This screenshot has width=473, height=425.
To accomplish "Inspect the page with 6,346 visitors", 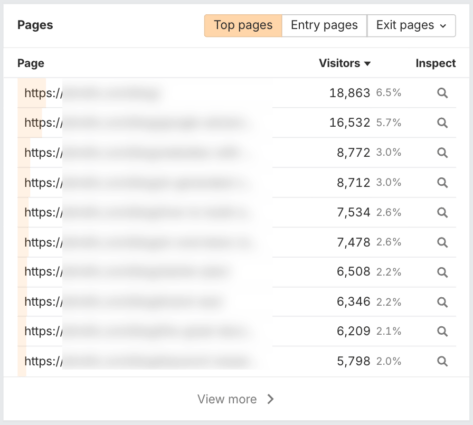I will click(x=442, y=302).
